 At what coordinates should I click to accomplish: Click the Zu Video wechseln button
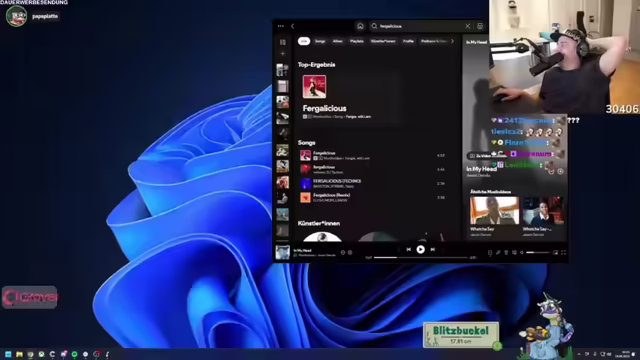tap(487, 156)
